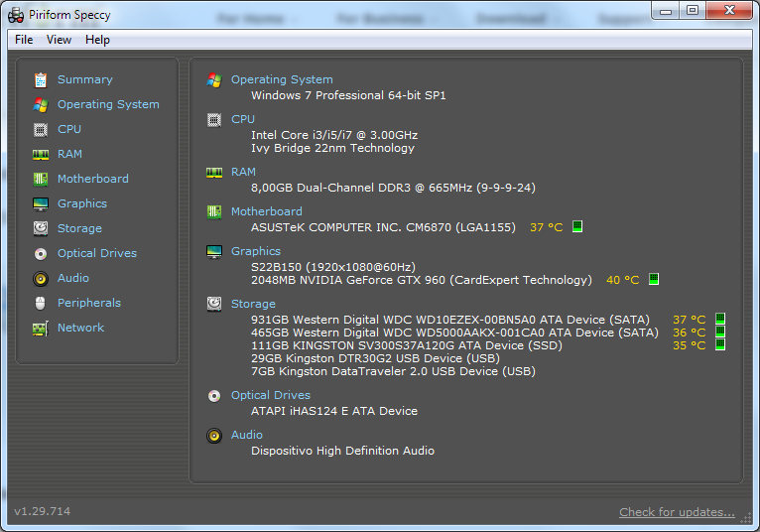Click the Operating System heading link in summary
Viewport: 760px width, 532px height.
282,79
